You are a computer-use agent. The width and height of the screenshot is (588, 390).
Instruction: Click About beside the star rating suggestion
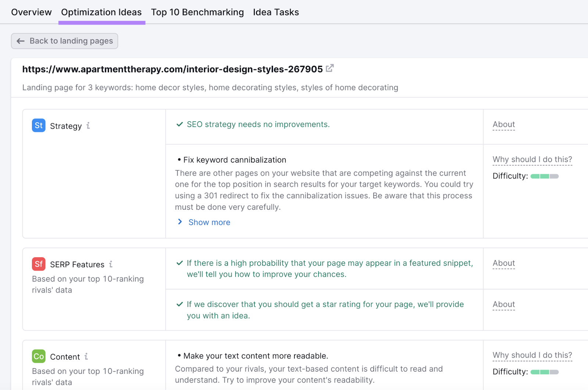pos(503,304)
